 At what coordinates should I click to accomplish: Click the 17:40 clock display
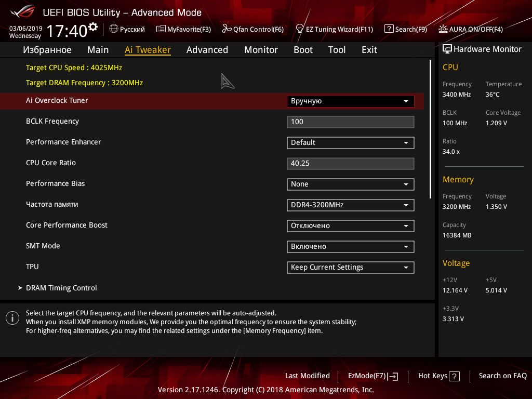click(67, 31)
